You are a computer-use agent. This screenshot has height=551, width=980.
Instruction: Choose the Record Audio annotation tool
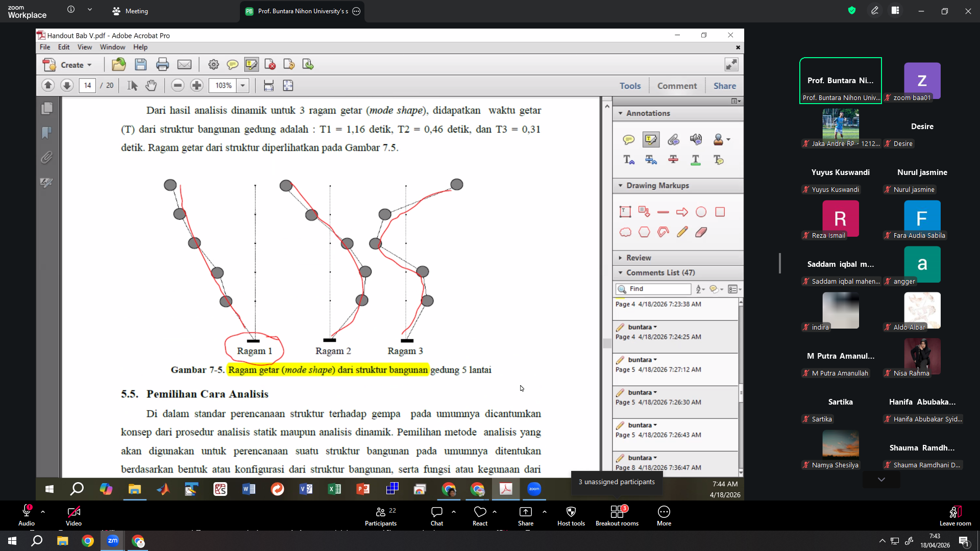coord(696,139)
